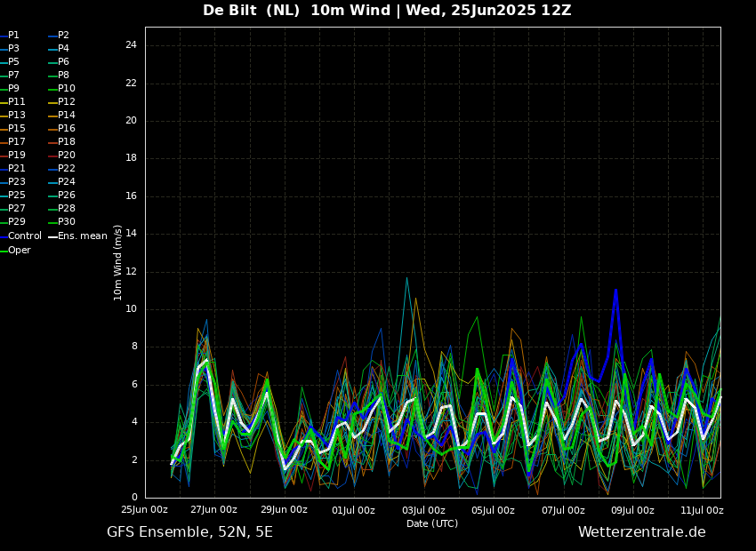Click the 09Jul 00z x-axis label
Viewport: 756px width, 551px height.
tap(632, 510)
